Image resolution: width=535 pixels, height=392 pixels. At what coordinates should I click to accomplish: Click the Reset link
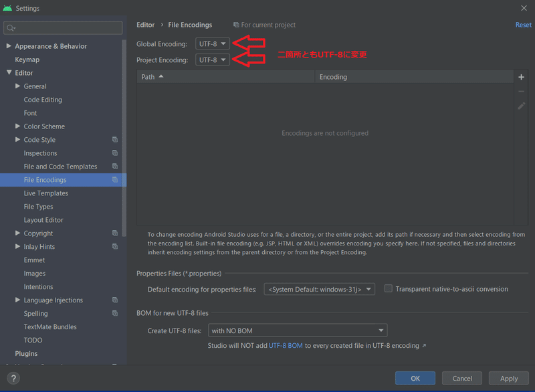coord(523,25)
